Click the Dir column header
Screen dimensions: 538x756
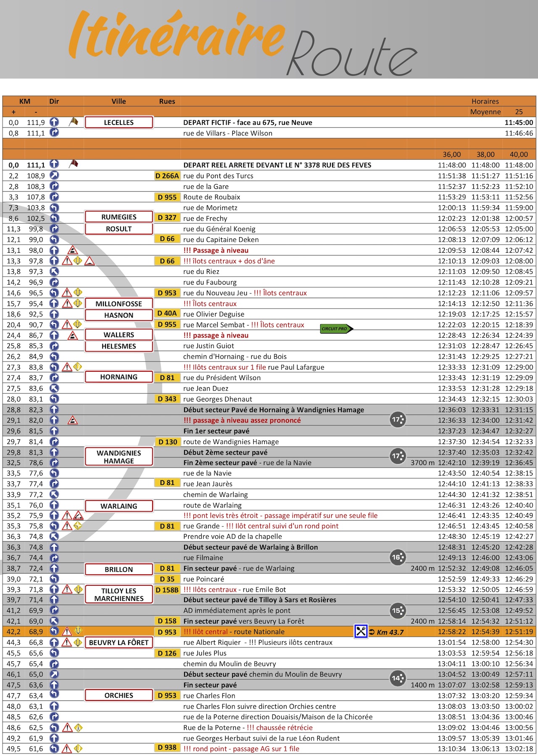(54, 101)
